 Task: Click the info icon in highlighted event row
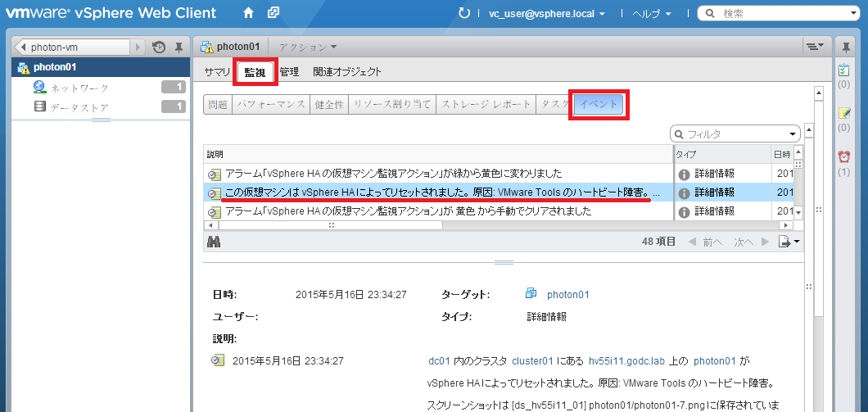tap(684, 192)
